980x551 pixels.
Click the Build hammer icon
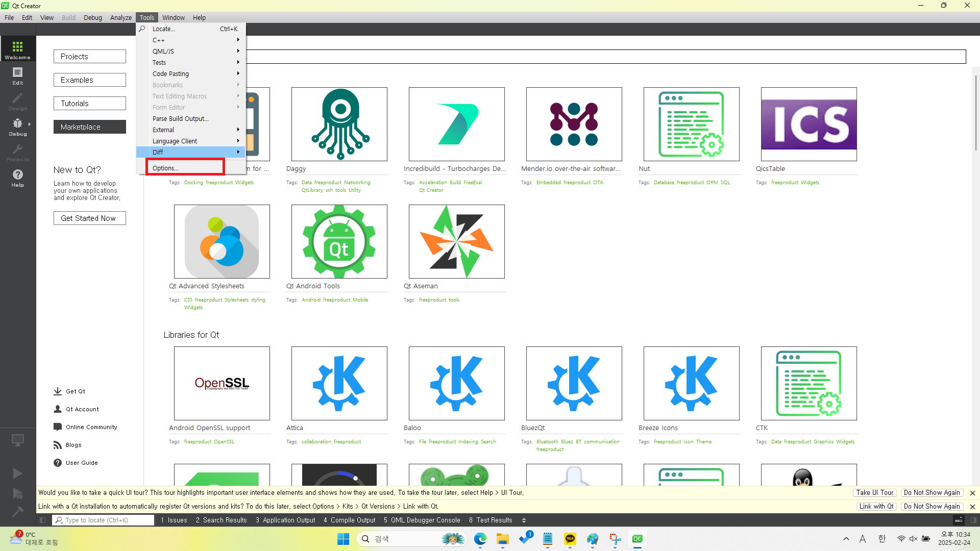pyautogui.click(x=17, y=511)
